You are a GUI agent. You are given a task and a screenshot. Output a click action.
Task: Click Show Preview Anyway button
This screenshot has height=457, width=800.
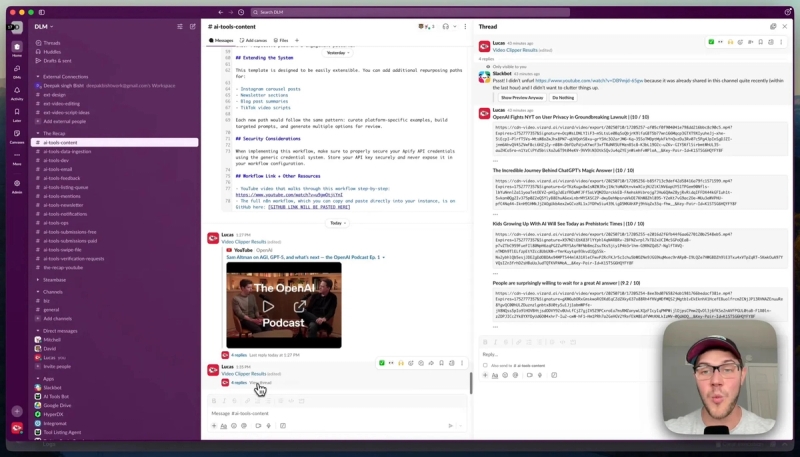(522, 97)
